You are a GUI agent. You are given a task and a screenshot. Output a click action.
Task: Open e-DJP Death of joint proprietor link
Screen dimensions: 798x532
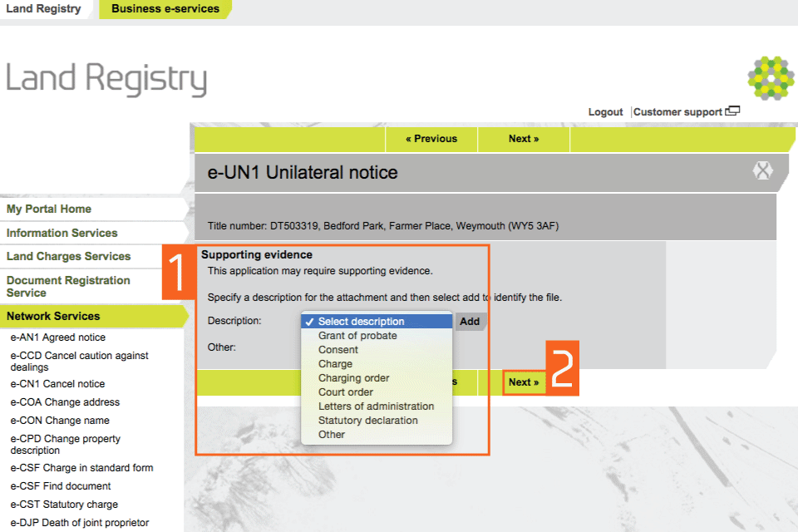coord(79,523)
